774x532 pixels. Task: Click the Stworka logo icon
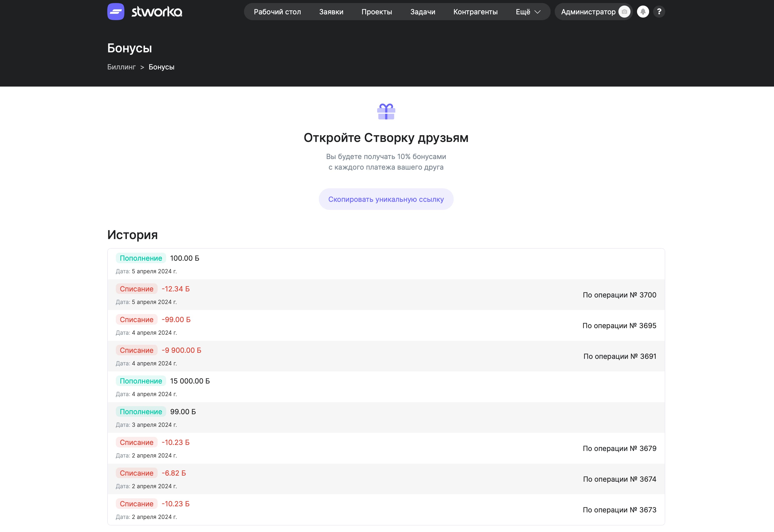116,12
